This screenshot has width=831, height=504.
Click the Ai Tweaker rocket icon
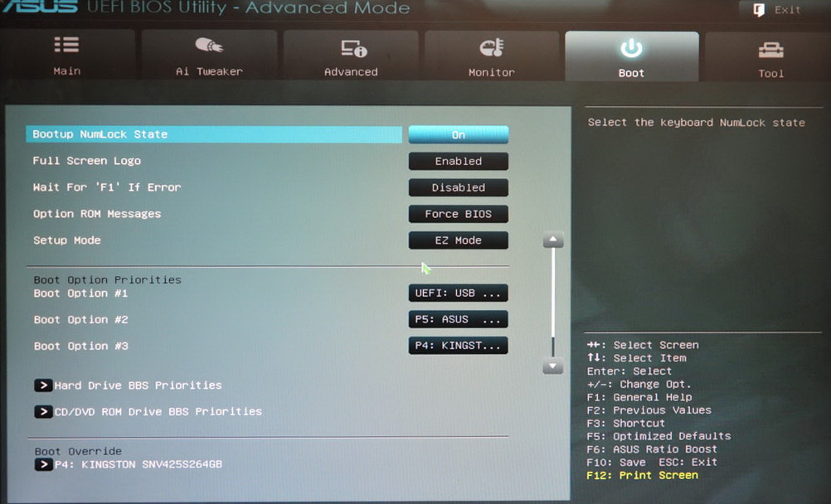[x=209, y=46]
